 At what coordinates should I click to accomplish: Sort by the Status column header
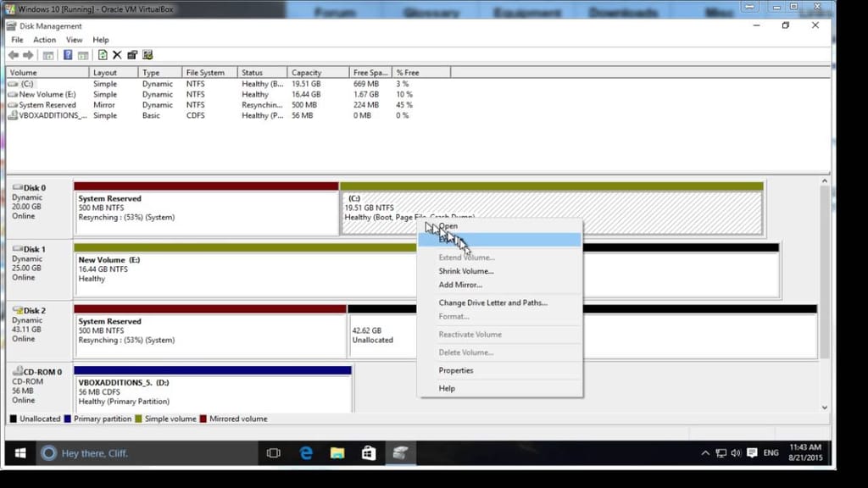[263, 73]
